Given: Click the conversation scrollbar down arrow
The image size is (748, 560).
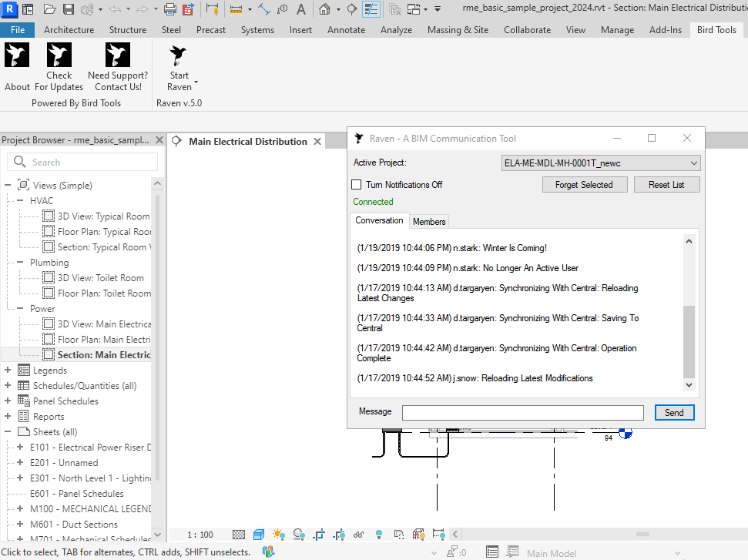Looking at the screenshot, I should click(x=689, y=385).
